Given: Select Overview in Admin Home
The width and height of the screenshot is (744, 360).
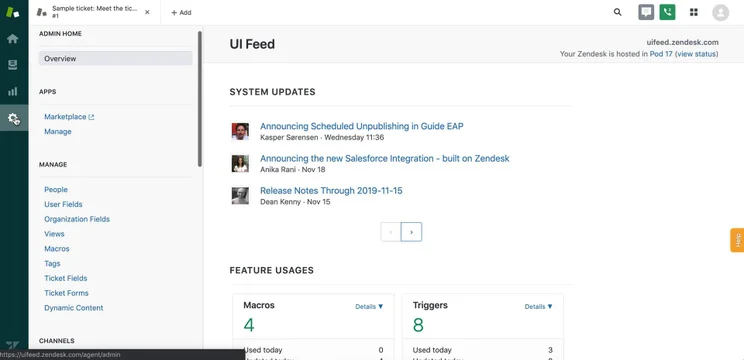Looking at the screenshot, I should [115, 58].
